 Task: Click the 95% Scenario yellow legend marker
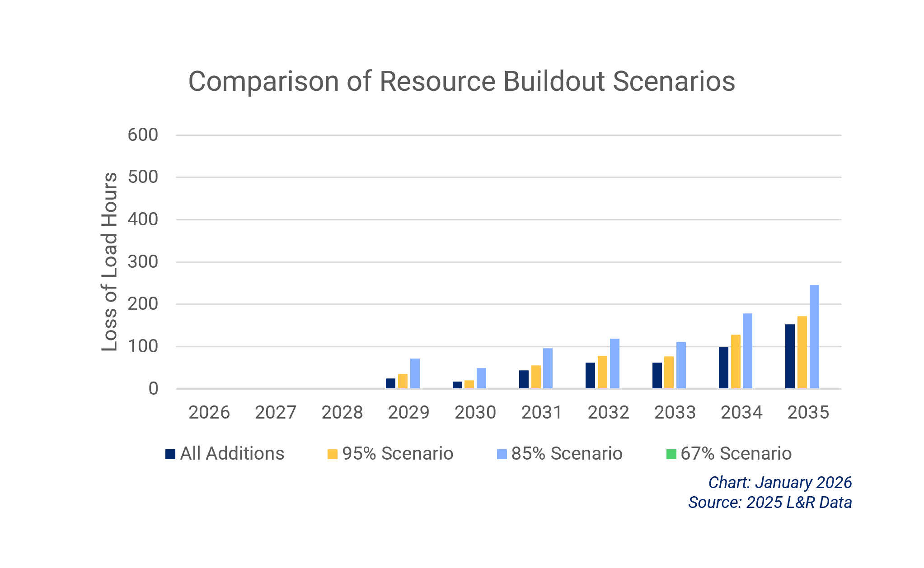(333, 454)
